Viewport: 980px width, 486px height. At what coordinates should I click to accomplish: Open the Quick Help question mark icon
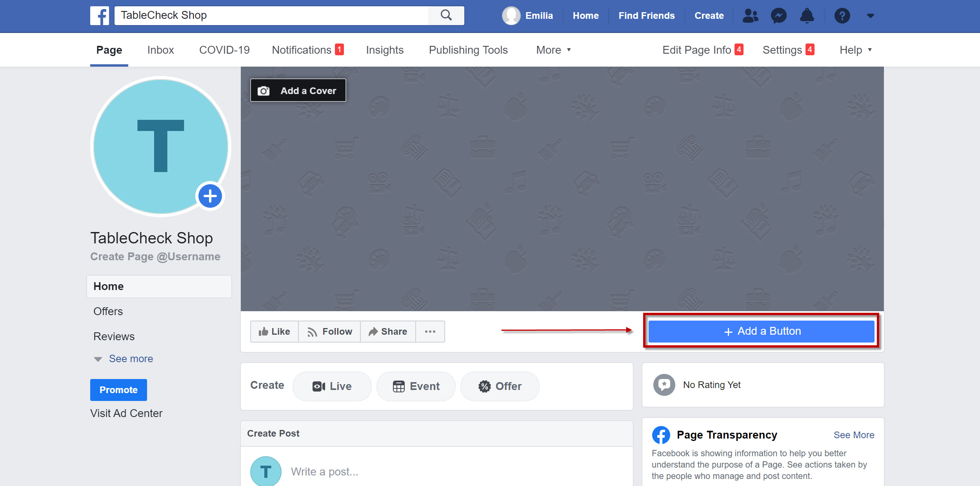pyautogui.click(x=842, y=16)
